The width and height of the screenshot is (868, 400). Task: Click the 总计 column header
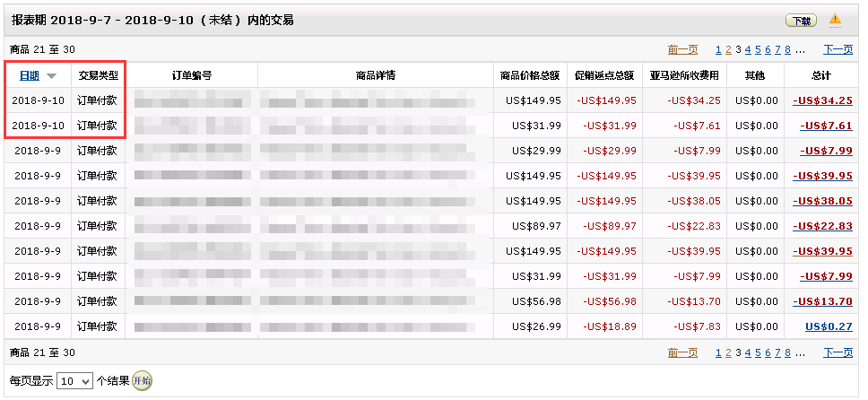821,76
